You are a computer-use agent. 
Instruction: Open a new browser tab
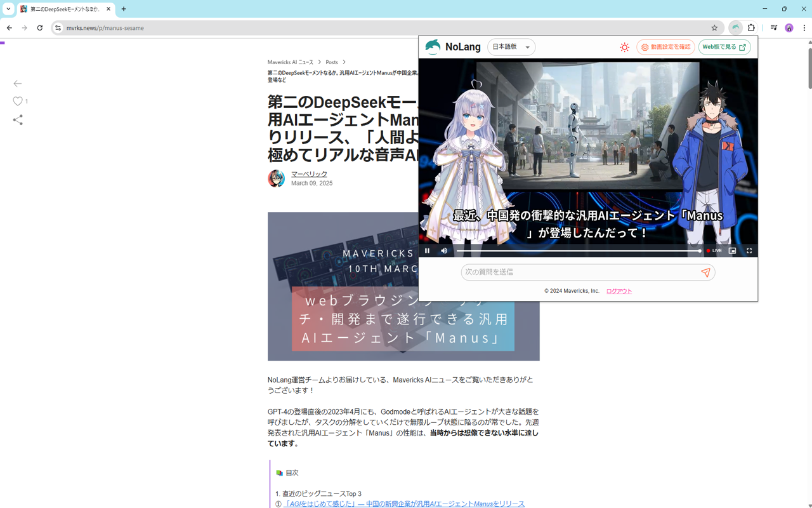pyautogui.click(x=124, y=9)
